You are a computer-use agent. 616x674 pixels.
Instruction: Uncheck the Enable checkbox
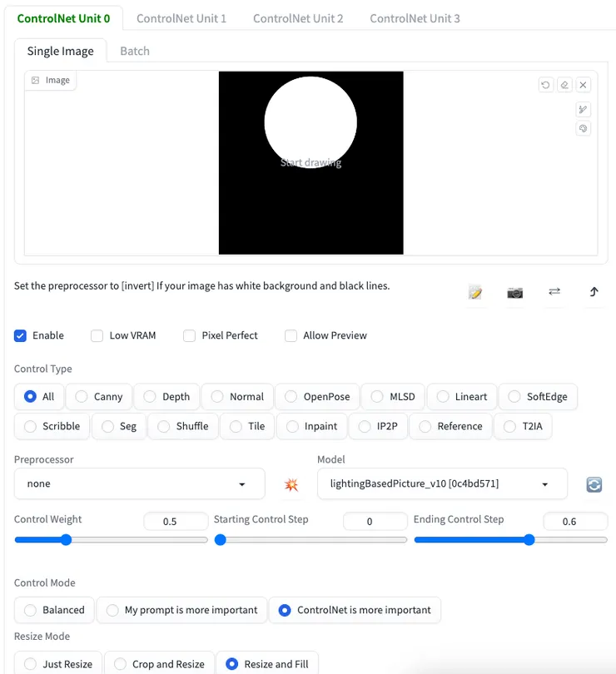(20, 335)
